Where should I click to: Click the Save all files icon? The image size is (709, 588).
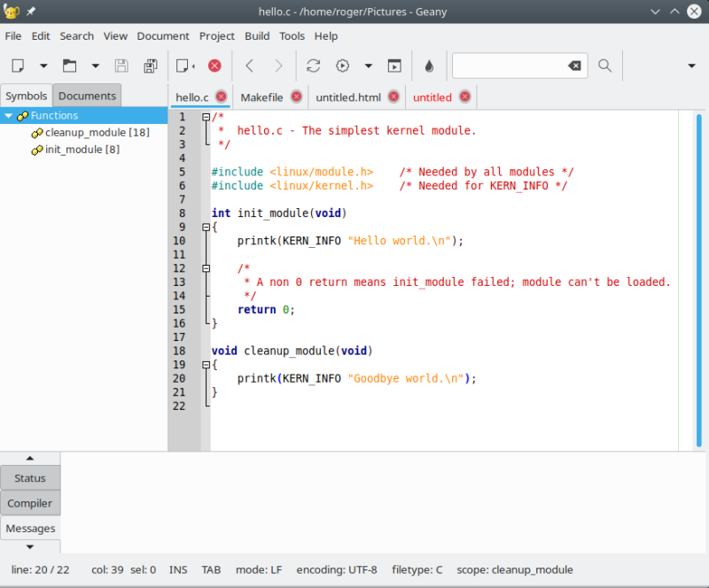(x=151, y=66)
